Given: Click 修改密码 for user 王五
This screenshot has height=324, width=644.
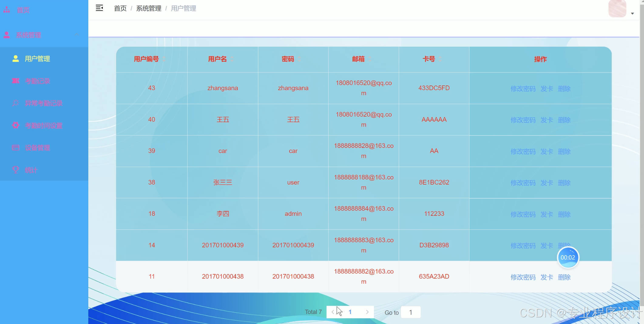Looking at the screenshot, I should (x=523, y=120).
